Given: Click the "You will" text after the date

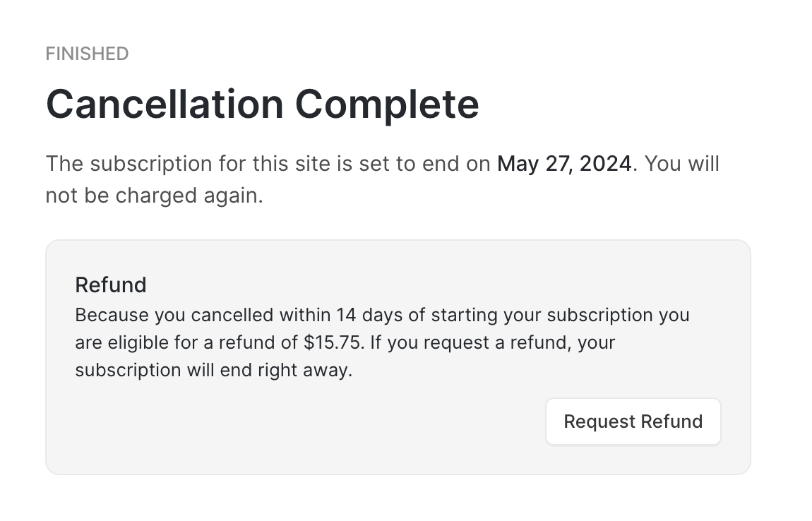Looking at the screenshot, I should tap(682, 164).
